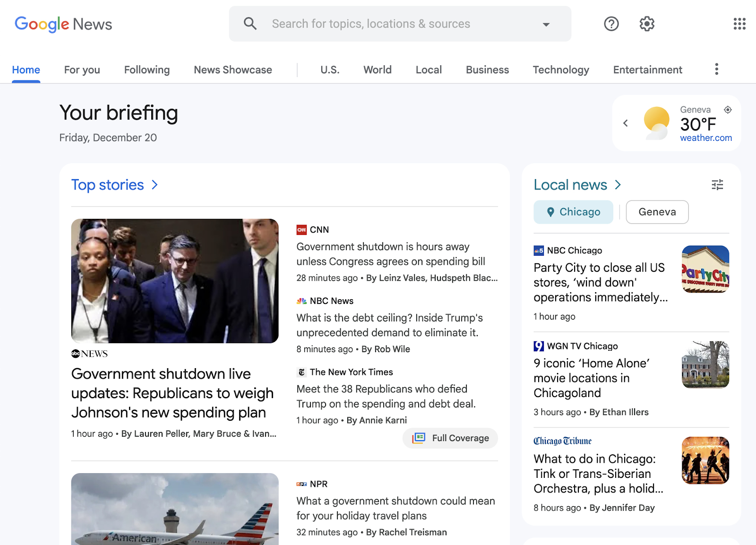The height and width of the screenshot is (545, 756).
Task: Go to the Technology section
Action: (x=561, y=70)
